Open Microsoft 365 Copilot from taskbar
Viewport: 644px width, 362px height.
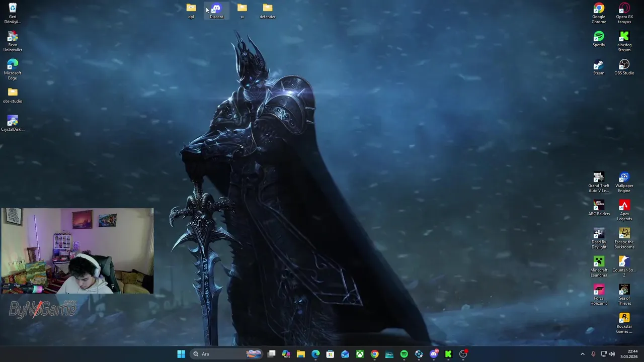point(286,354)
